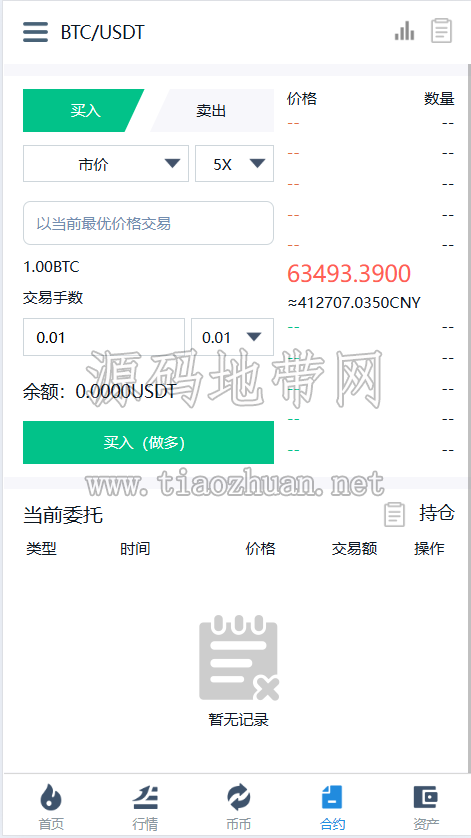
Task: Click the BTC/USDT pair title
Action: (103, 32)
